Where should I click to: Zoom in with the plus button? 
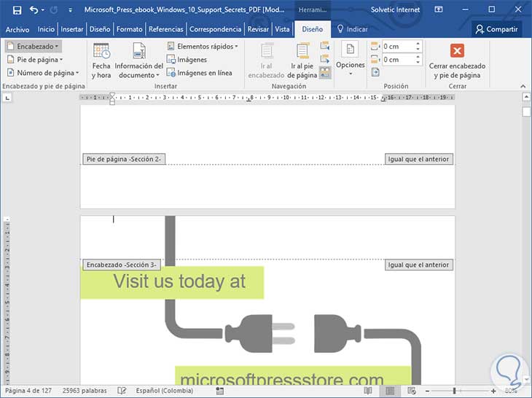(x=493, y=391)
